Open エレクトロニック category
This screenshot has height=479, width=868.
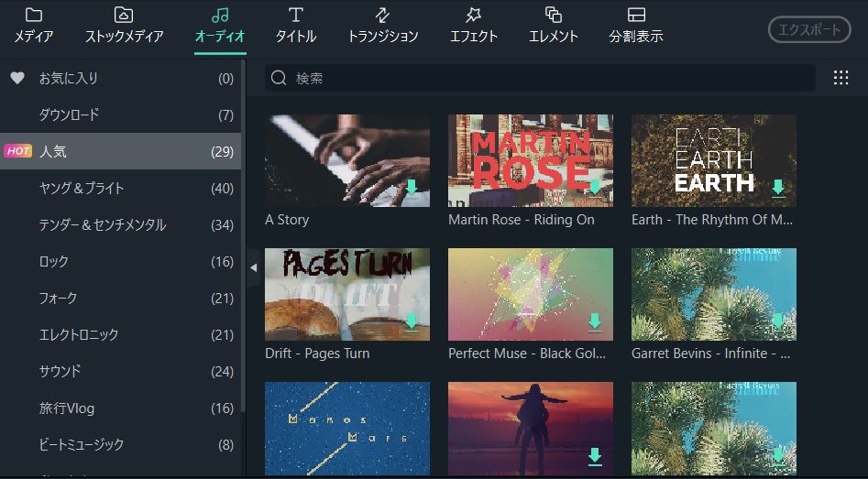pos(121,334)
